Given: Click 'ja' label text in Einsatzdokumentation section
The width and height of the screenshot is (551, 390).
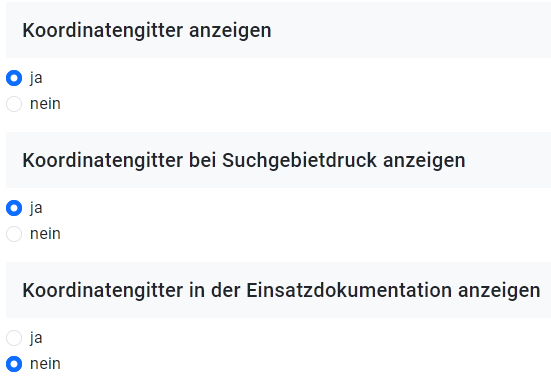Looking at the screenshot, I should pos(36,338).
